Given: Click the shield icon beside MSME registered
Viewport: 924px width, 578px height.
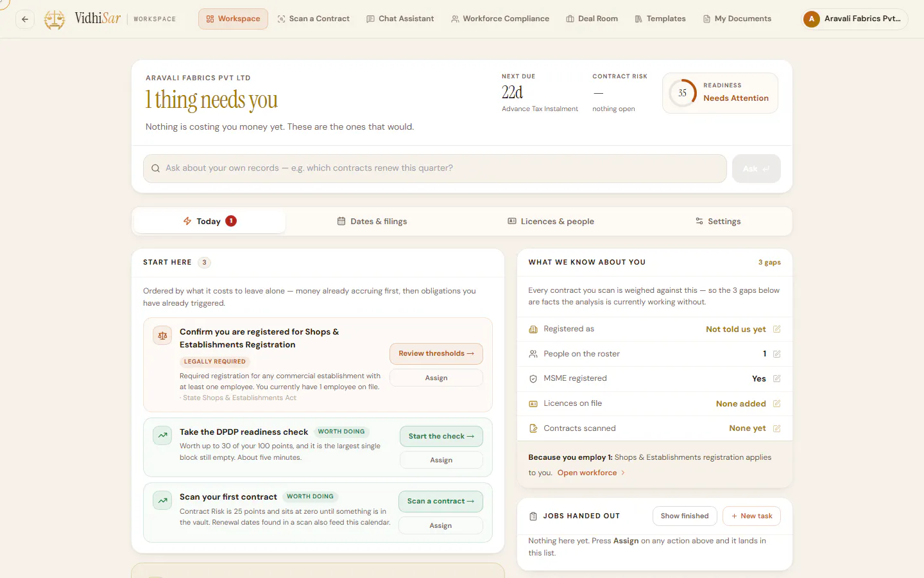Looking at the screenshot, I should coord(533,379).
